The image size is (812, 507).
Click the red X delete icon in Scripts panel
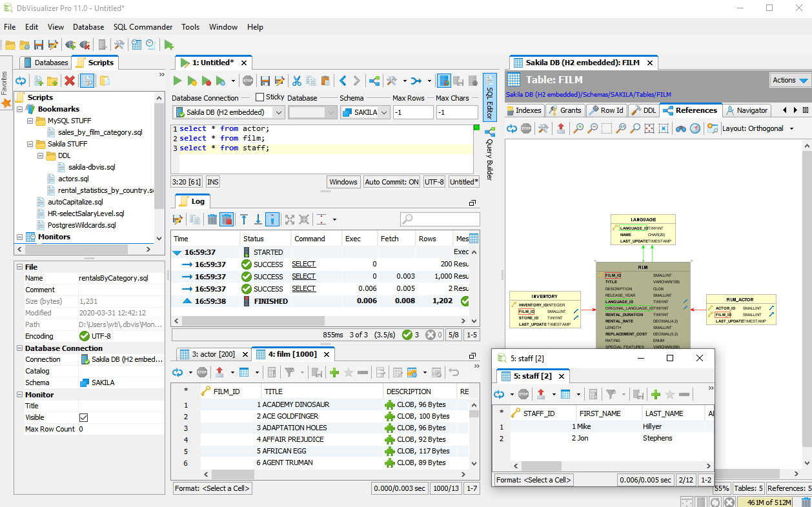coord(70,81)
